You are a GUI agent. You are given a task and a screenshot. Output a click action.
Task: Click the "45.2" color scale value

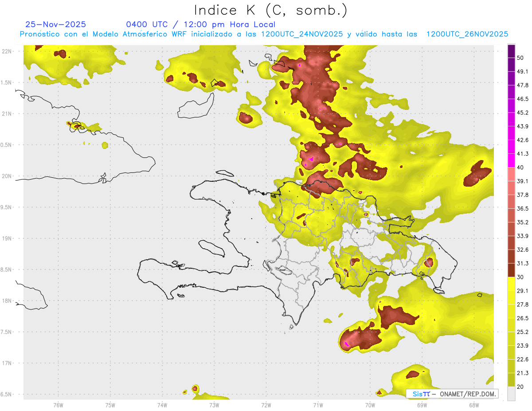click(523, 113)
